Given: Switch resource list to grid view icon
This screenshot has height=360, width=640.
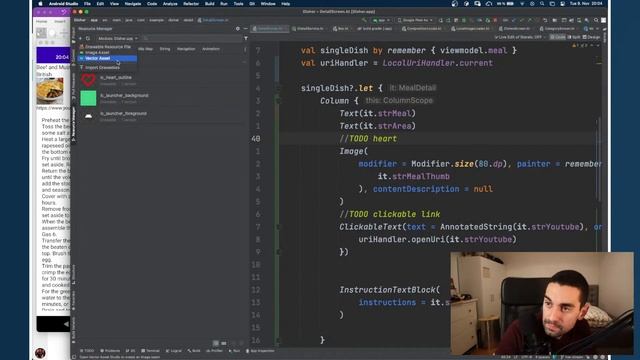Looking at the screenshot, I should [224, 343].
